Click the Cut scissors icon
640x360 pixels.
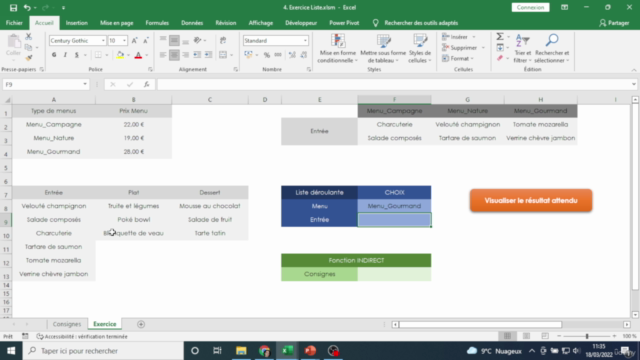pos(29,37)
